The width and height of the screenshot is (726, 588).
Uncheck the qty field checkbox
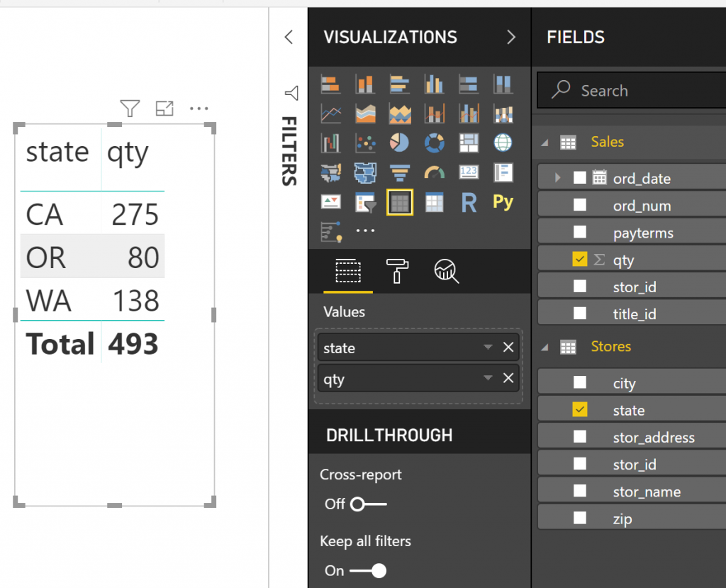coord(580,260)
